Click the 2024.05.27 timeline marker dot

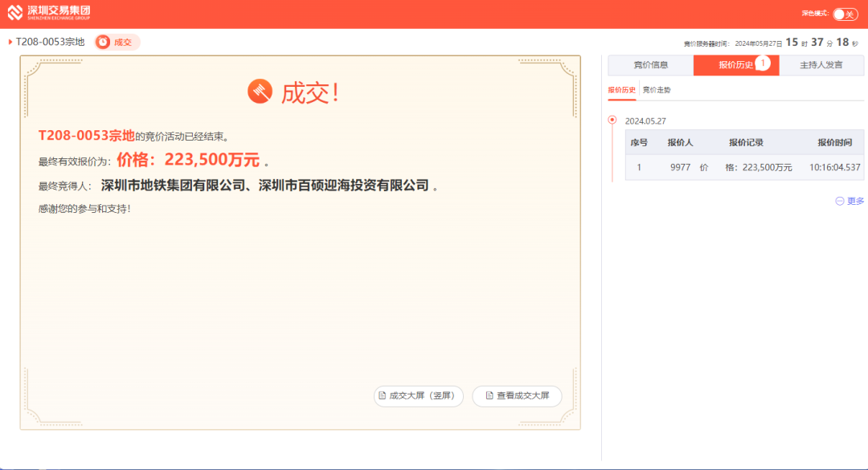click(612, 120)
